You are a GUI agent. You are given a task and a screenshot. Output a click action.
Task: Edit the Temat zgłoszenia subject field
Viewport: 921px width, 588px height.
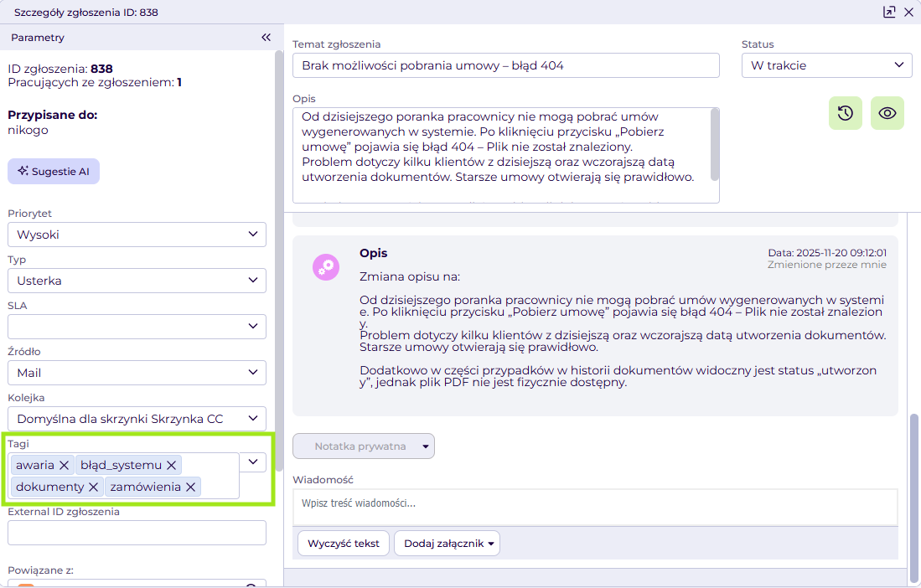[505, 65]
